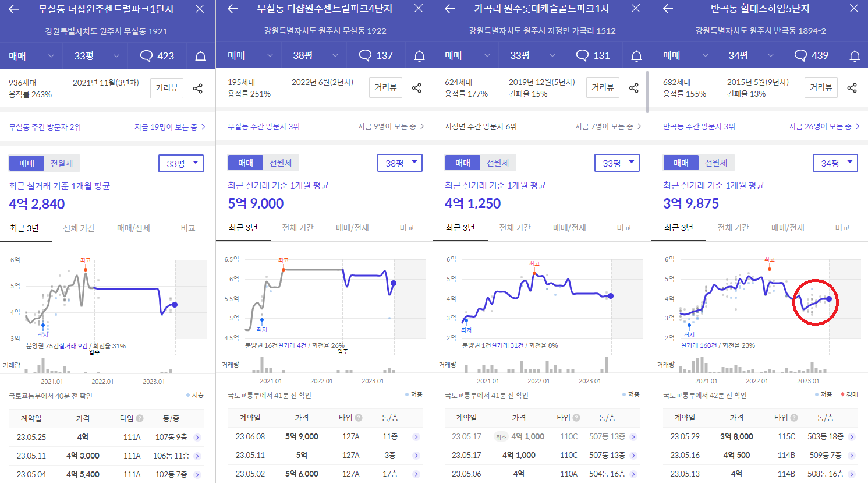
Task: Open detail arrow for 23.06.08 5억 9,000 row
Action: click(x=416, y=437)
